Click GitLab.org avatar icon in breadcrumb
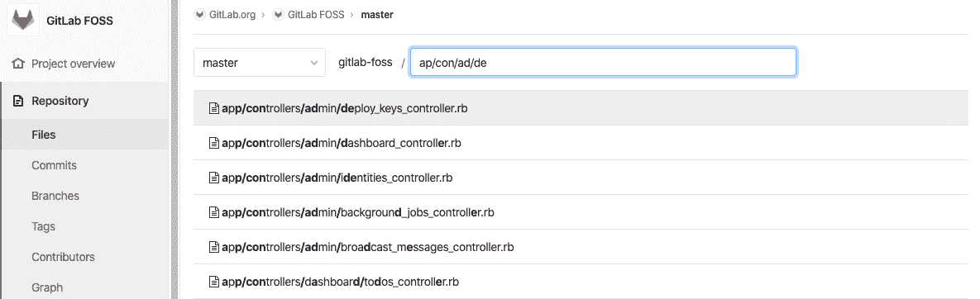Image resolution: width=980 pixels, height=299 pixels. (200, 14)
